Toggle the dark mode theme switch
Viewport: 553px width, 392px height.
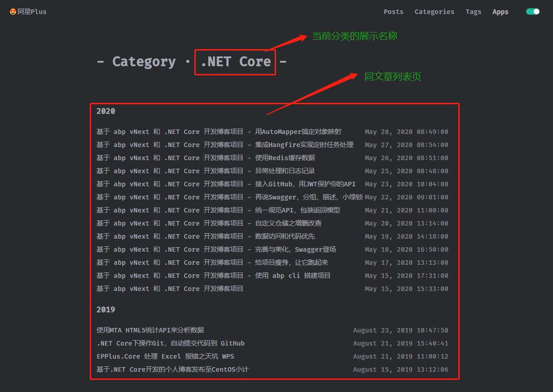(533, 12)
